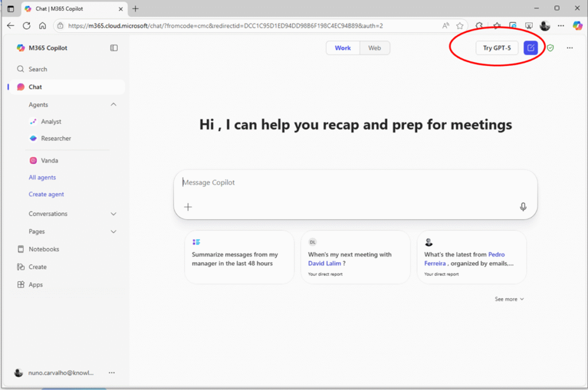Click the Try GPT-5 button
588x390 pixels.
tap(497, 48)
